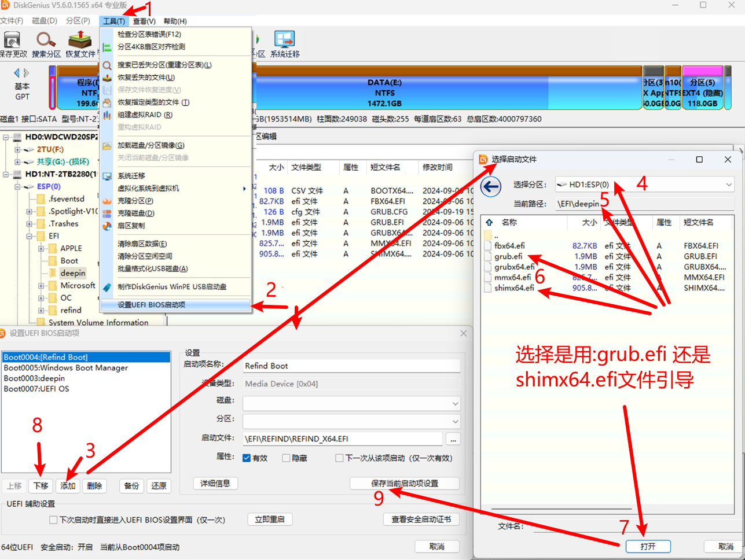This screenshot has width=745, height=560.
Task: Click the 下移 button
Action: pos(41,486)
